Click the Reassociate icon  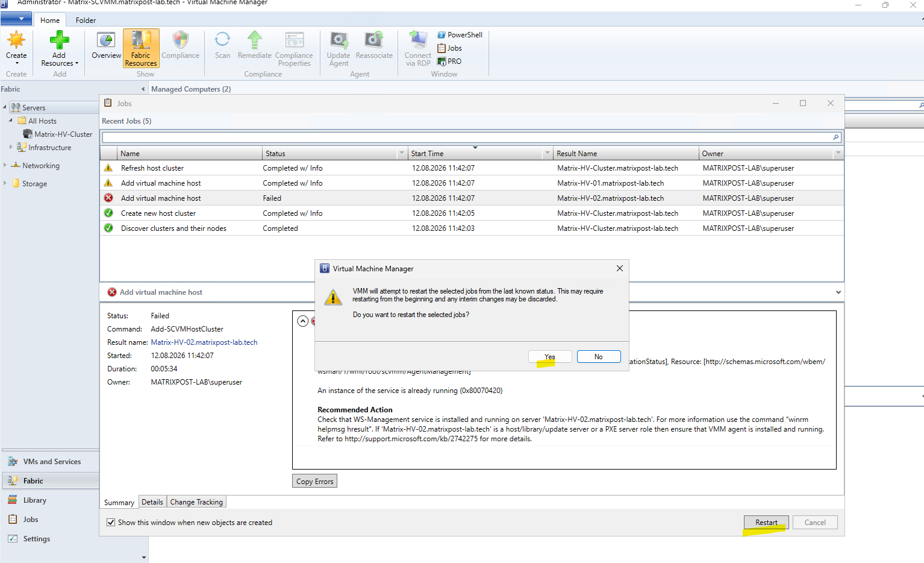[374, 40]
